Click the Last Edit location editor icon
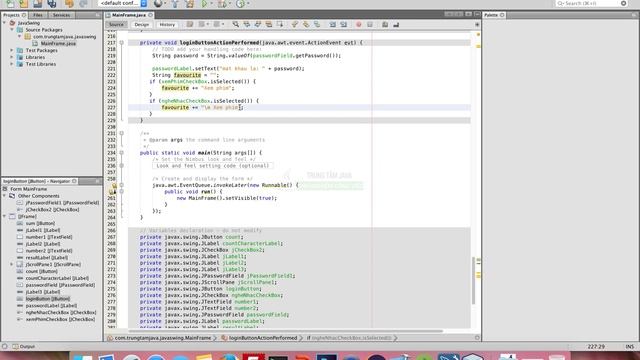 190,24
